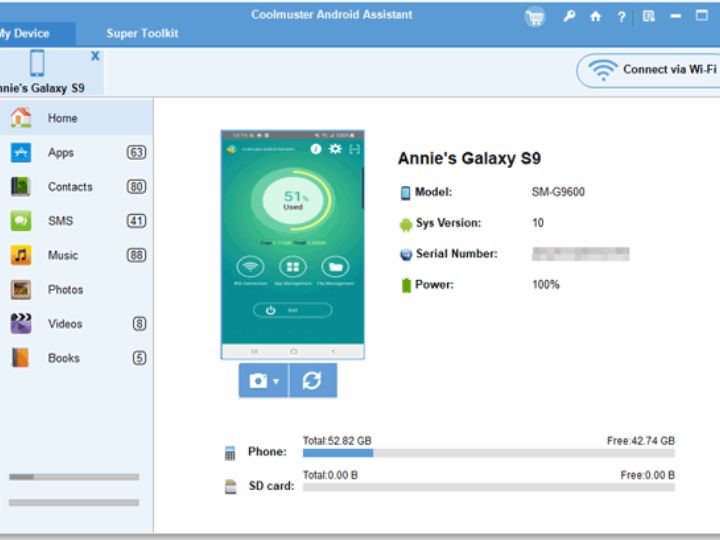Click the Connect via Wi-Fi button
Screen dimensions: 720x540
click(648, 70)
